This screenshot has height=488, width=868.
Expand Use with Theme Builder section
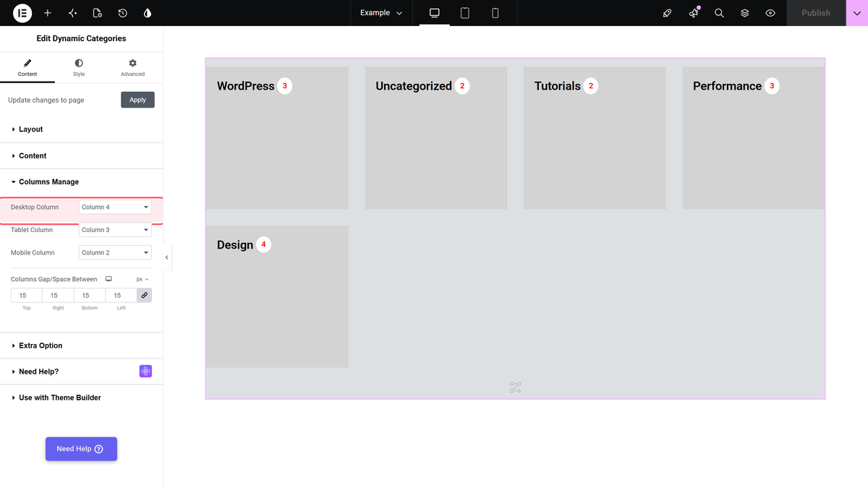coord(81,398)
